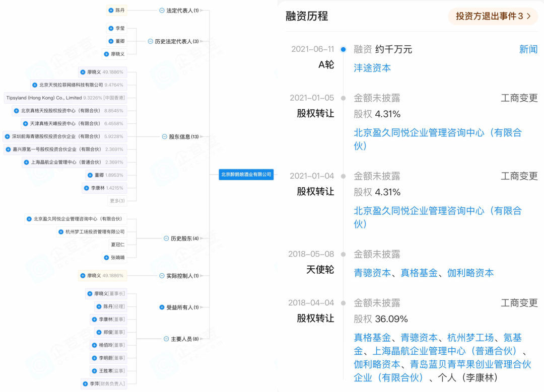The width and height of the screenshot is (544, 392).
Task: Collapse the 股东信息(13) branch
Action: tap(164, 136)
